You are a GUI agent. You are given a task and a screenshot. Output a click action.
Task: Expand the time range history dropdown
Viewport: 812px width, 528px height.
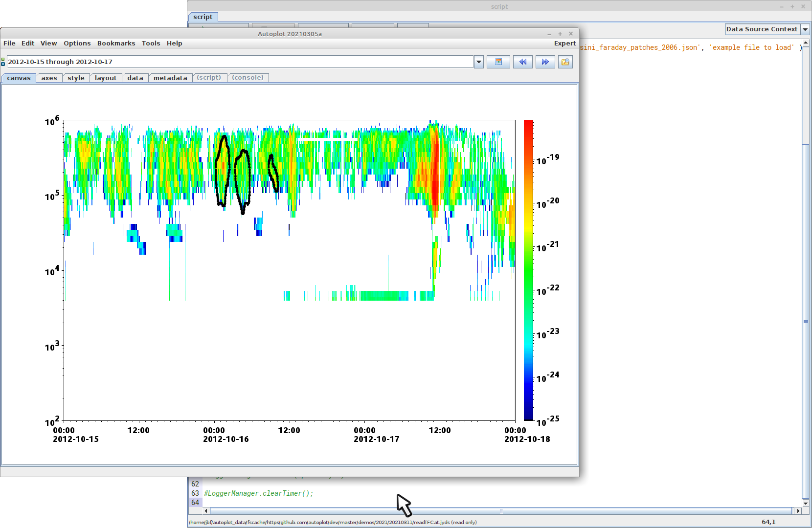coord(479,62)
